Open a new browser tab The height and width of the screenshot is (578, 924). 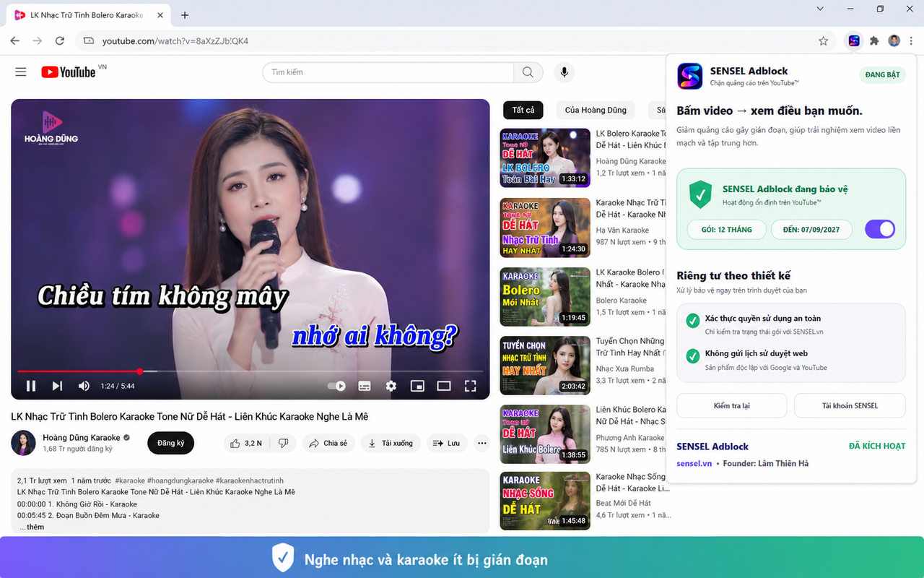point(185,14)
